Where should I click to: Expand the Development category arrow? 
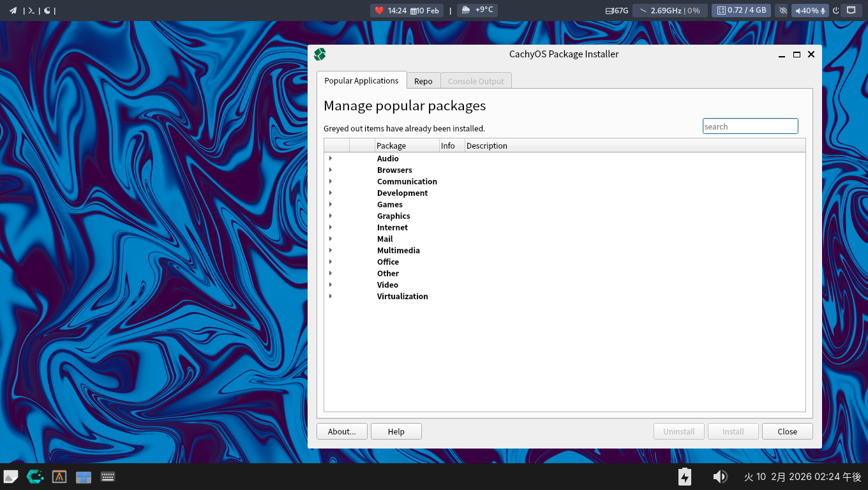(x=330, y=193)
